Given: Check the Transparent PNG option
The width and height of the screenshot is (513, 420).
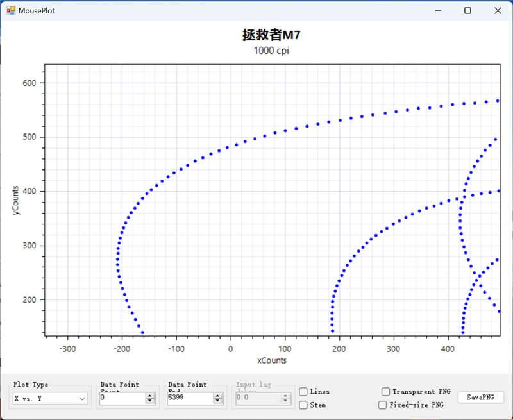Looking at the screenshot, I should point(385,391).
